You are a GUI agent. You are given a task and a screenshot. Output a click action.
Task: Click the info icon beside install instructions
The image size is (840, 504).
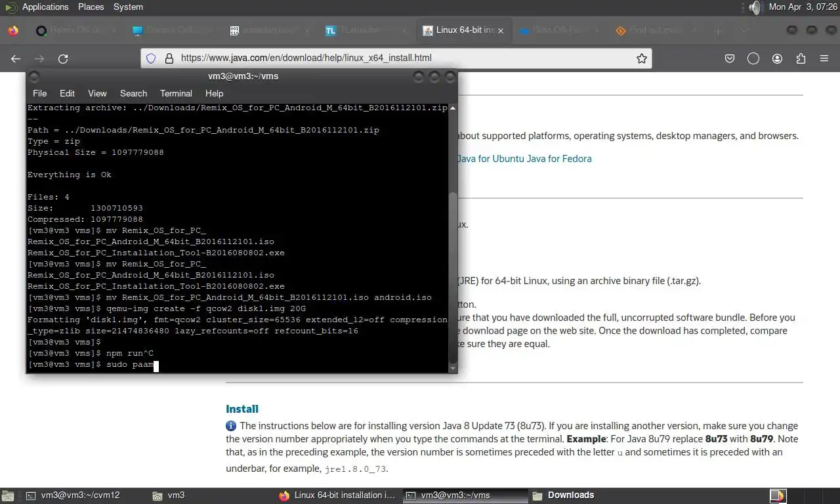(x=231, y=426)
